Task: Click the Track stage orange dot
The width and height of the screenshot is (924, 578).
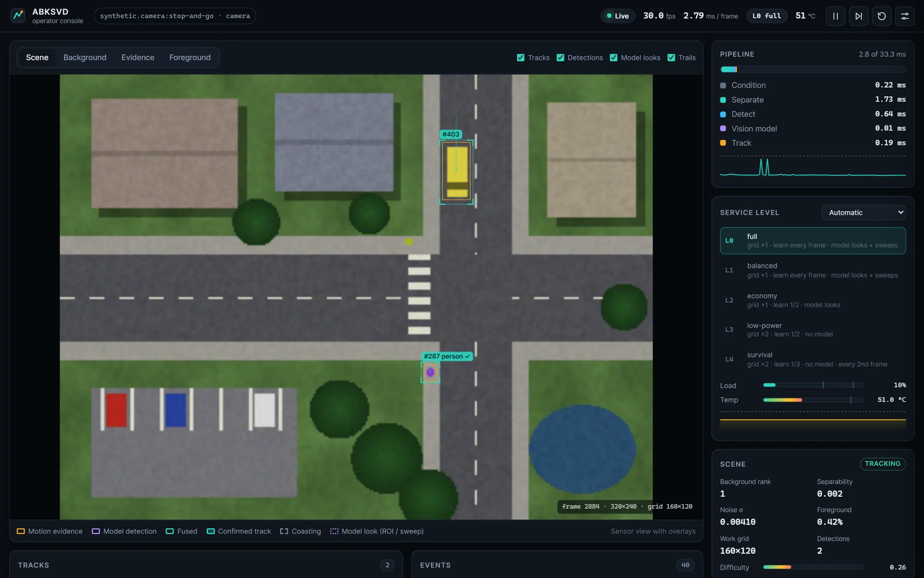Action: coord(723,143)
